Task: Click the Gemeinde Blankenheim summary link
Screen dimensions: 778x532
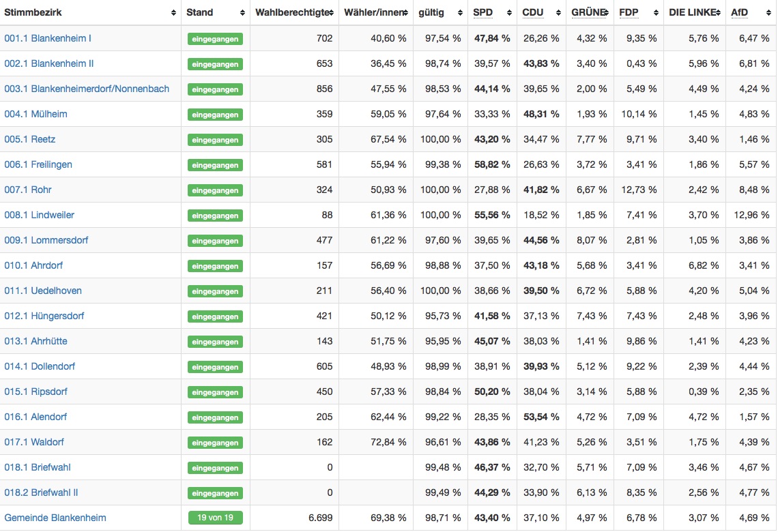Action: click(x=55, y=518)
